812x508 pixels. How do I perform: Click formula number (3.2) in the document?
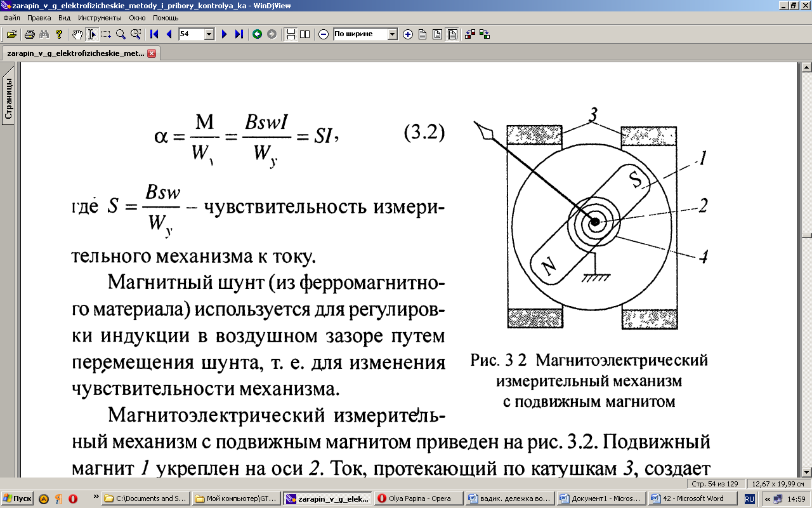(x=424, y=133)
